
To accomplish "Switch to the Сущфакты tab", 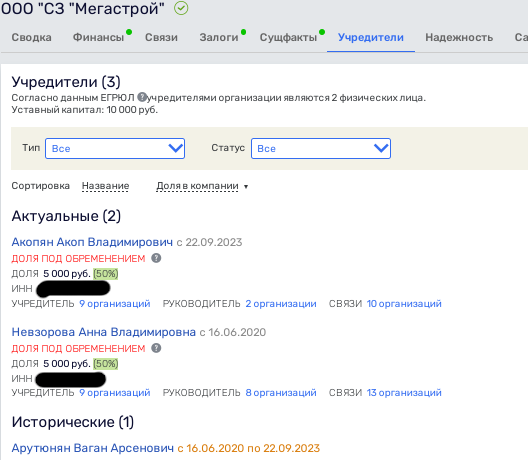I will (288, 37).
